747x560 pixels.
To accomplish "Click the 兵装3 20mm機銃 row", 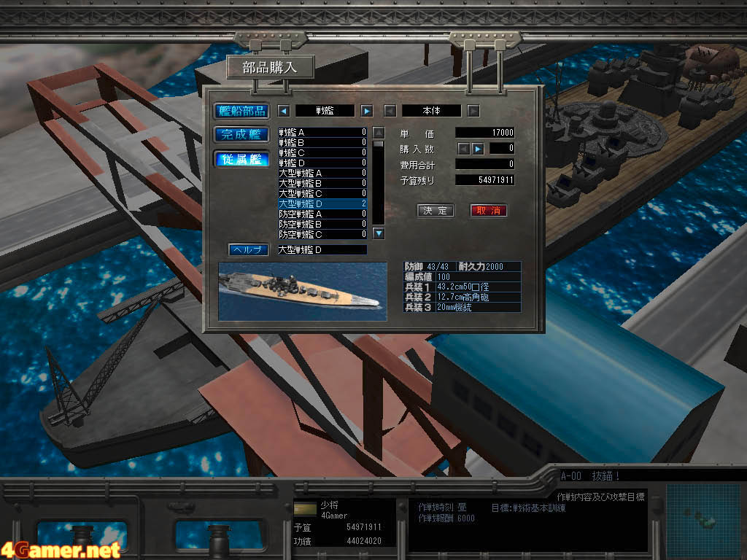I will [x=462, y=307].
